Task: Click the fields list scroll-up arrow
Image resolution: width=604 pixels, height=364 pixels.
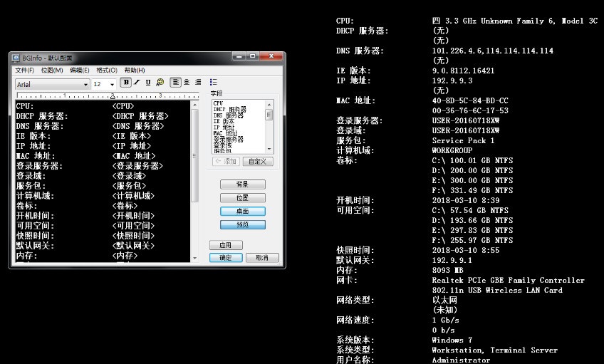Action: pos(269,105)
